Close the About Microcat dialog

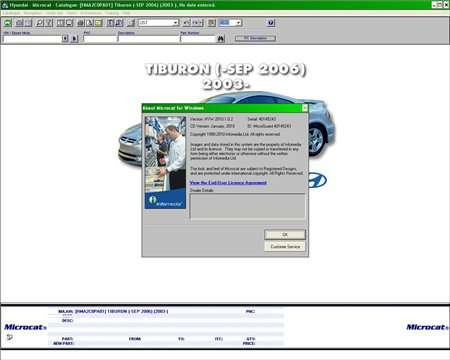[x=305, y=108]
